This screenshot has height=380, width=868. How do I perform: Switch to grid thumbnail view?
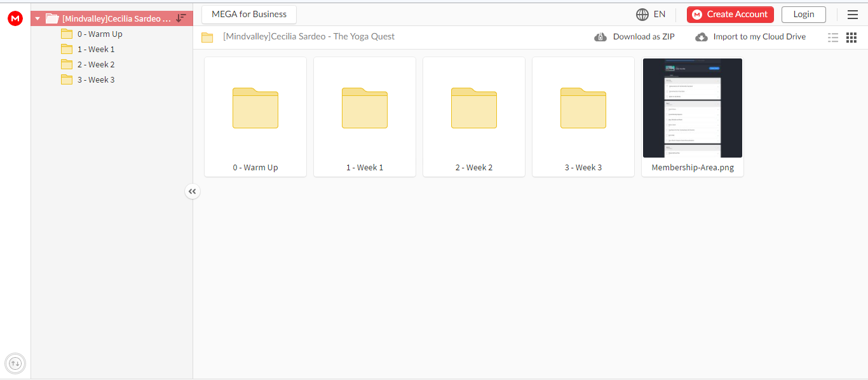851,37
